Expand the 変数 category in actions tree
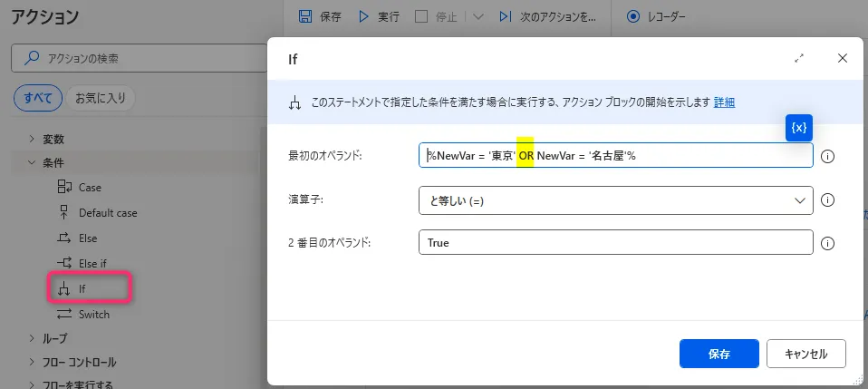 (x=32, y=139)
